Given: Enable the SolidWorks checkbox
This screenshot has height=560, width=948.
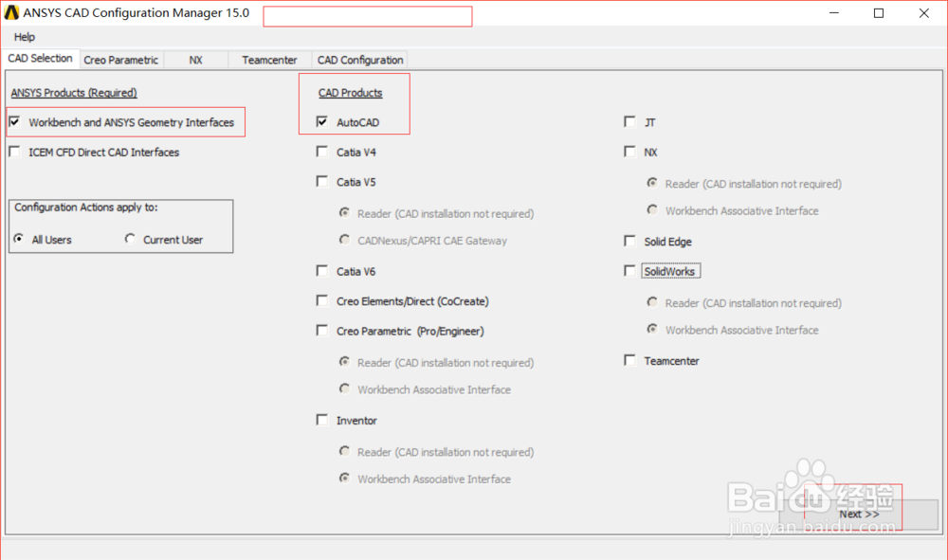Looking at the screenshot, I should click(x=630, y=271).
